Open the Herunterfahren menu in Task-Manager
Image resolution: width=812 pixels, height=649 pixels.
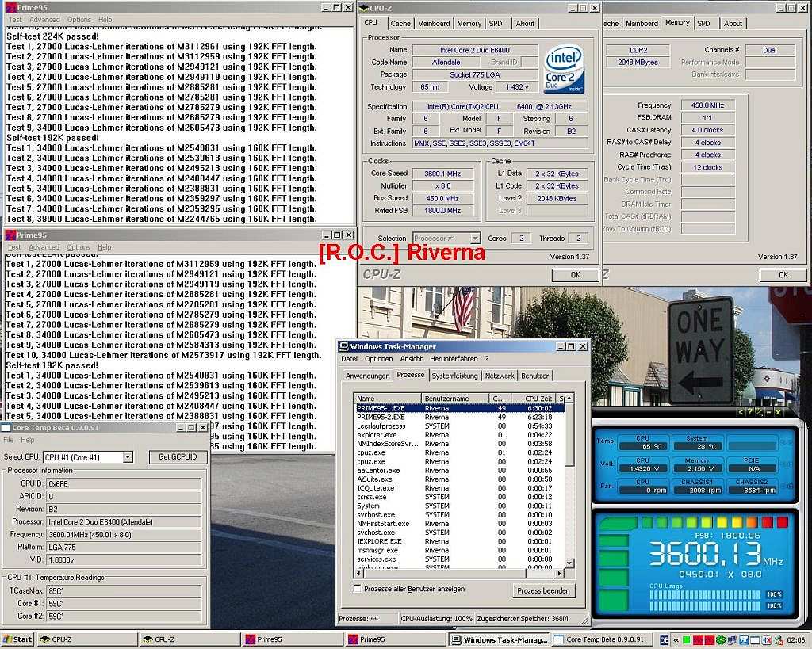[x=454, y=359]
